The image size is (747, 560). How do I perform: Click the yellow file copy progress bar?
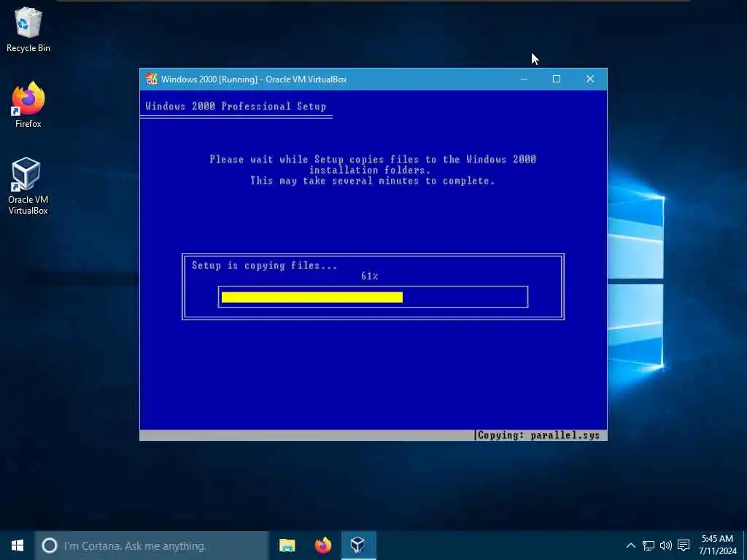tap(312, 297)
